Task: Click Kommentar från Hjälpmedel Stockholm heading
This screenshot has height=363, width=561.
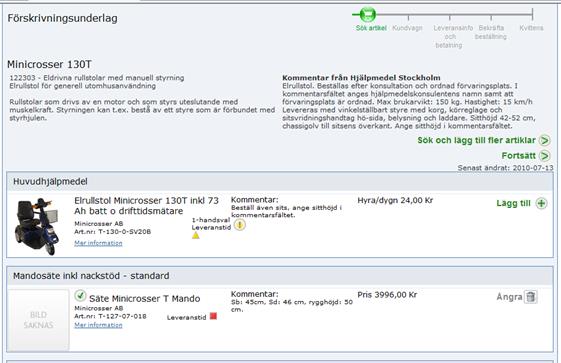Action: point(361,78)
